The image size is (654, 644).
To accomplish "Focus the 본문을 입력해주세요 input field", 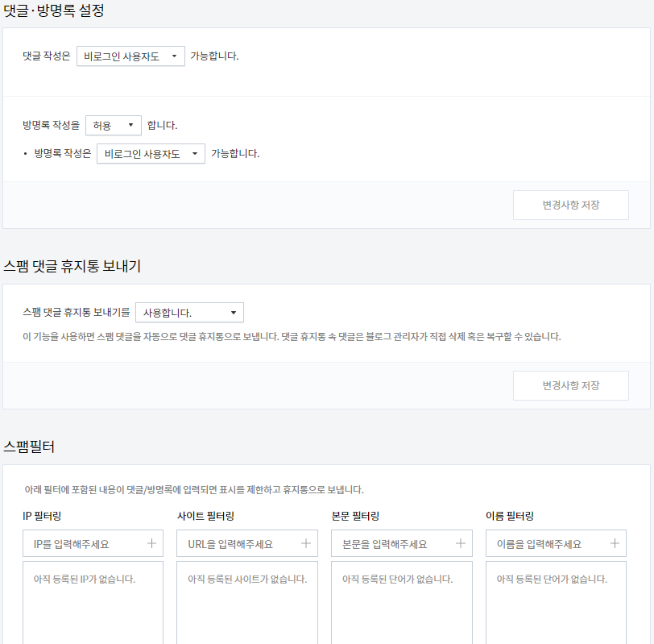I will pyautogui.click(x=402, y=543).
